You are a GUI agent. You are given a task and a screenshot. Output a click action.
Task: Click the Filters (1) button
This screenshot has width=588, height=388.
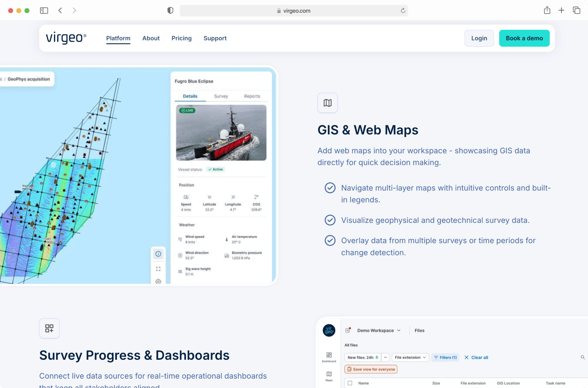click(x=445, y=357)
